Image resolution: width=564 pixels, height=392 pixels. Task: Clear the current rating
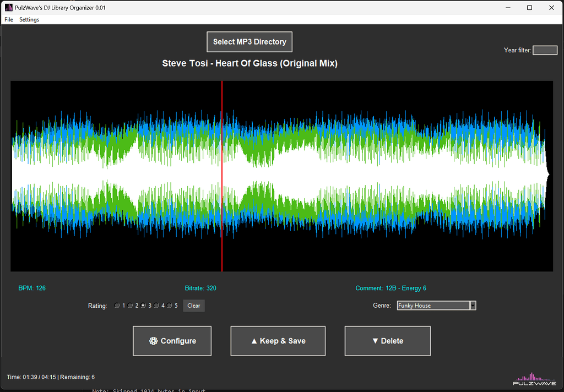pyautogui.click(x=193, y=305)
